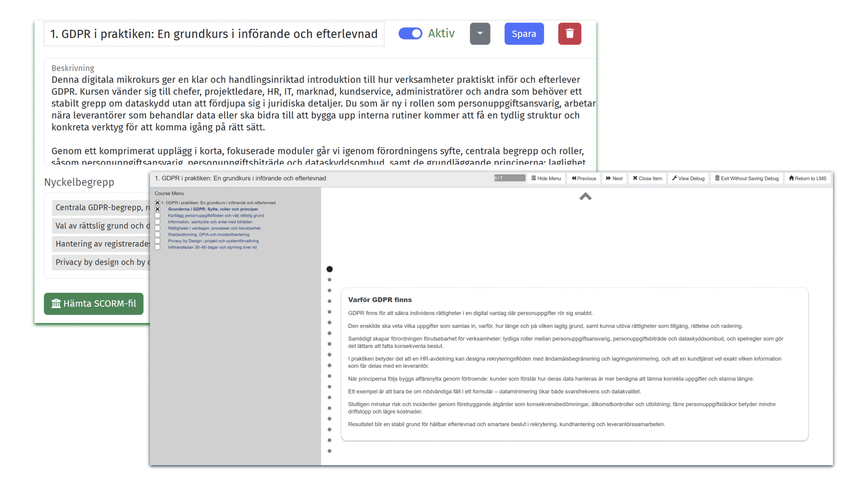Click Close Item in player toolbar
This screenshot has height=488, width=868.
coord(647,178)
